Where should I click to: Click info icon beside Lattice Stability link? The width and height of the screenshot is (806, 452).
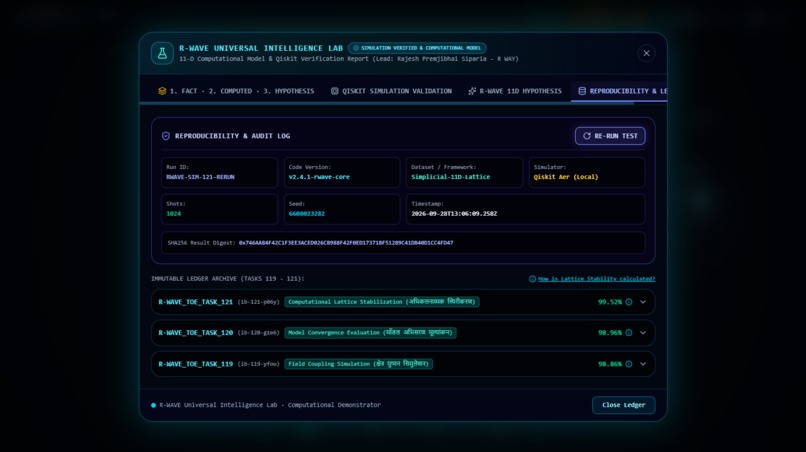tap(532, 279)
